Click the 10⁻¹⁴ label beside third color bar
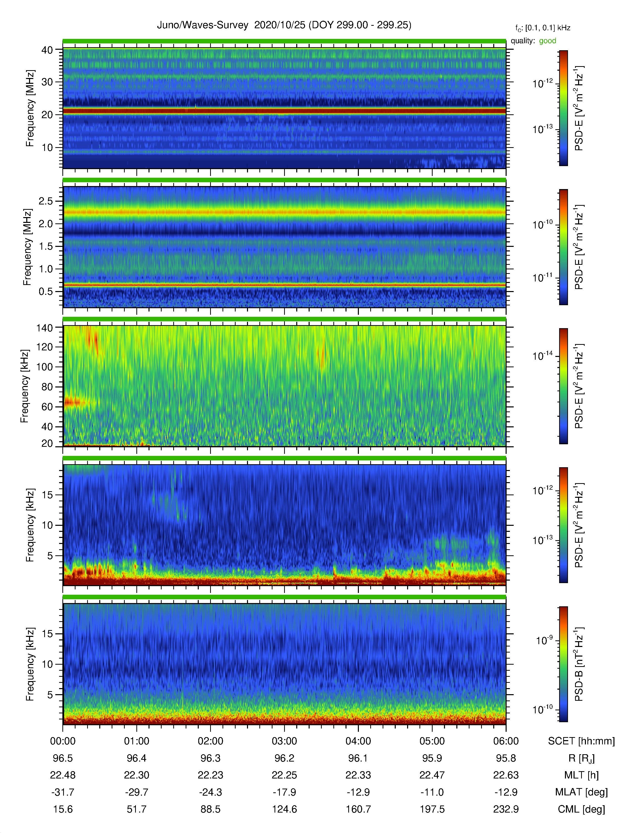The image size is (644, 833). (542, 355)
